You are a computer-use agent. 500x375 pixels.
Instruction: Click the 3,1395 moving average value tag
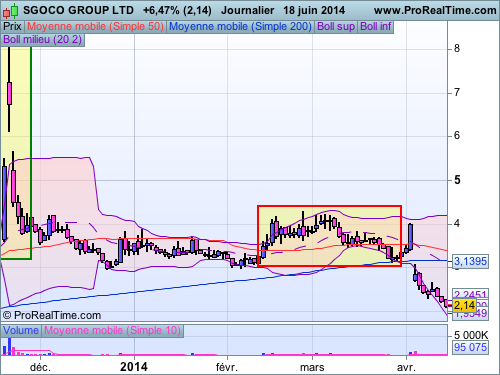tap(470, 261)
